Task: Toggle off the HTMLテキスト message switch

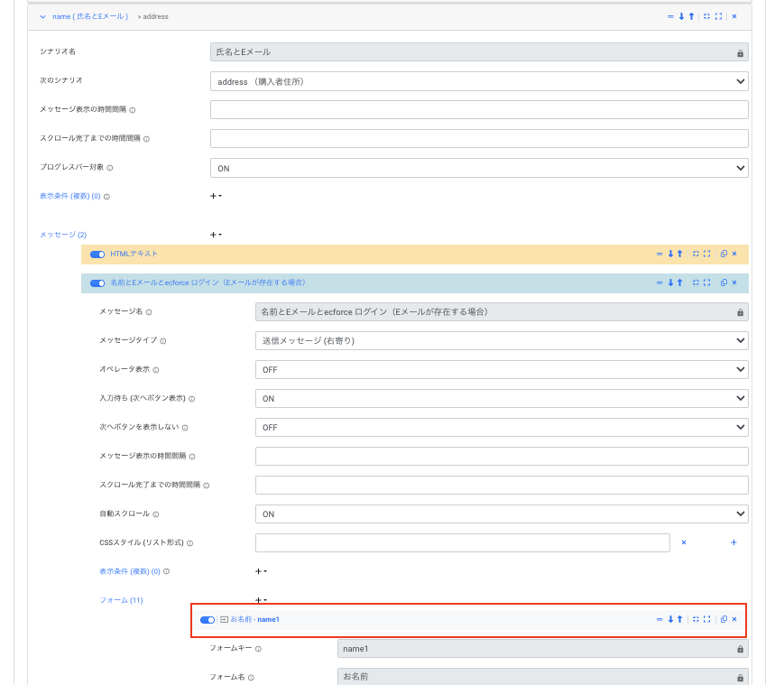Action: click(x=97, y=254)
